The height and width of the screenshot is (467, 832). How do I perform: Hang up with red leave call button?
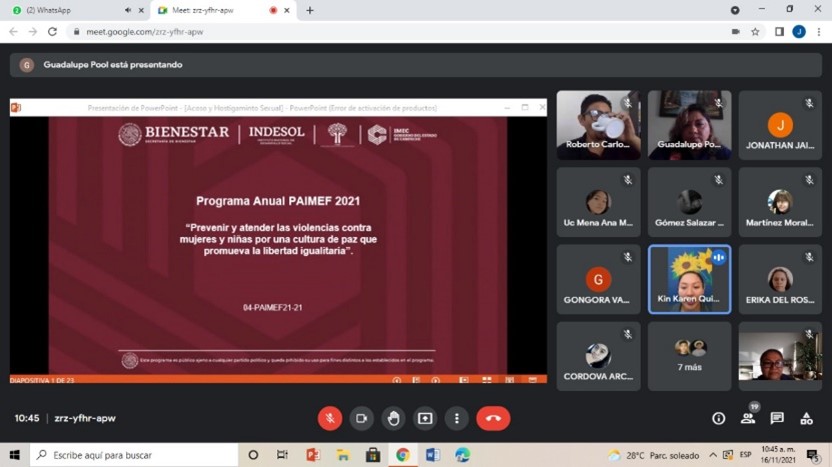pos(493,418)
